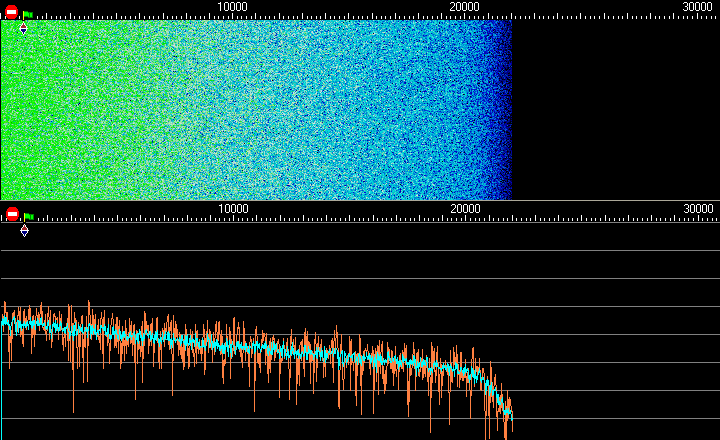Image resolution: width=720 pixels, height=440 pixels.
Task: Click the 20000 label on the spectrum graph ruler
Action: (466, 209)
